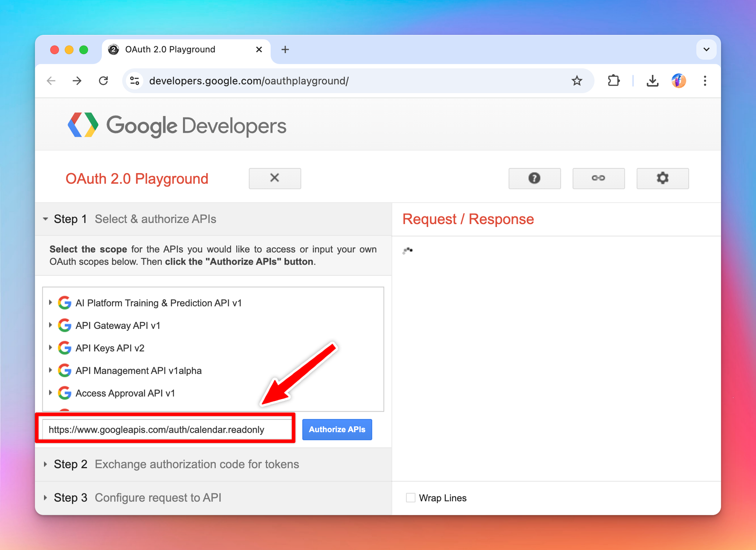Click the address bar URL
Image resolution: width=756 pixels, height=550 pixels.
tap(249, 81)
